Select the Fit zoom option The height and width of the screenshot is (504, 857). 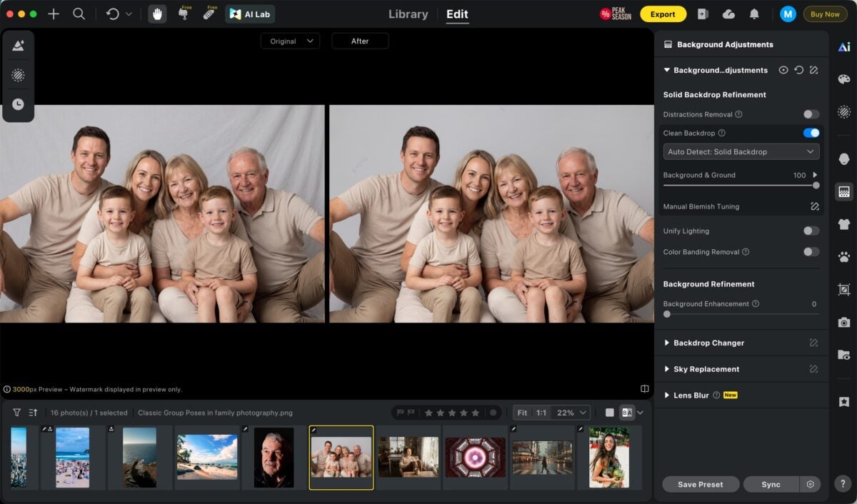(x=522, y=413)
